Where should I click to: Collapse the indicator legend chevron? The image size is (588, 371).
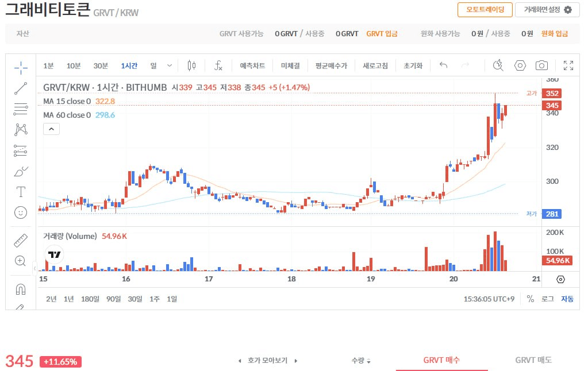tap(51, 129)
